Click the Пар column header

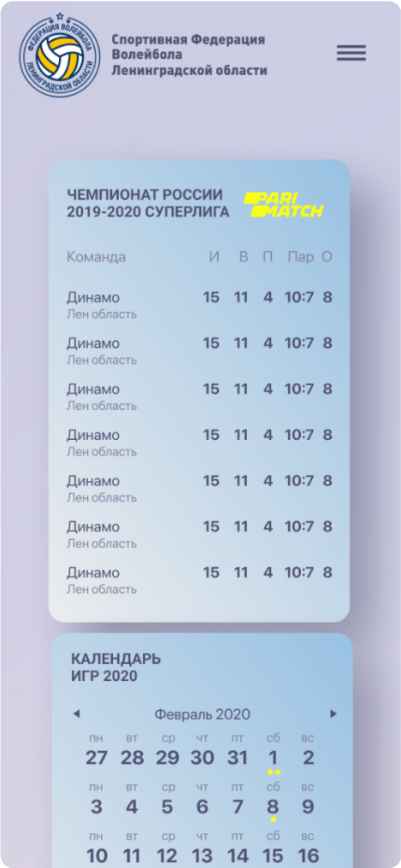click(x=301, y=257)
